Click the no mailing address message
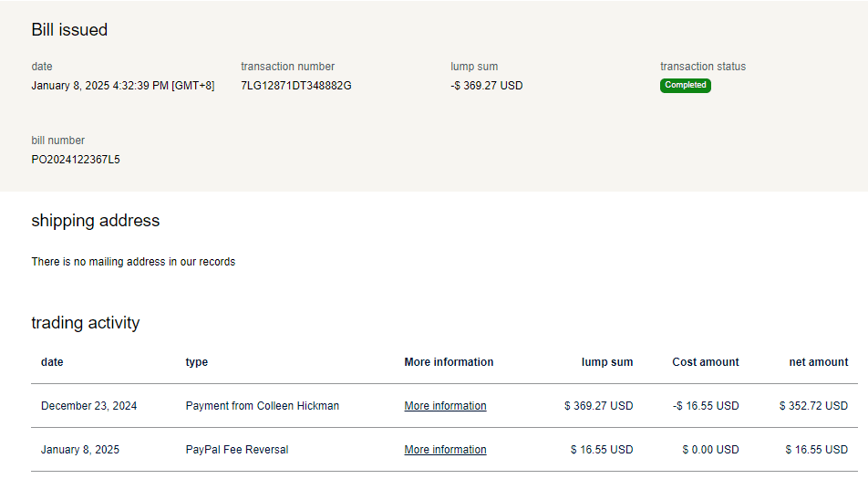Image resolution: width=868 pixels, height=479 pixels. 133,262
